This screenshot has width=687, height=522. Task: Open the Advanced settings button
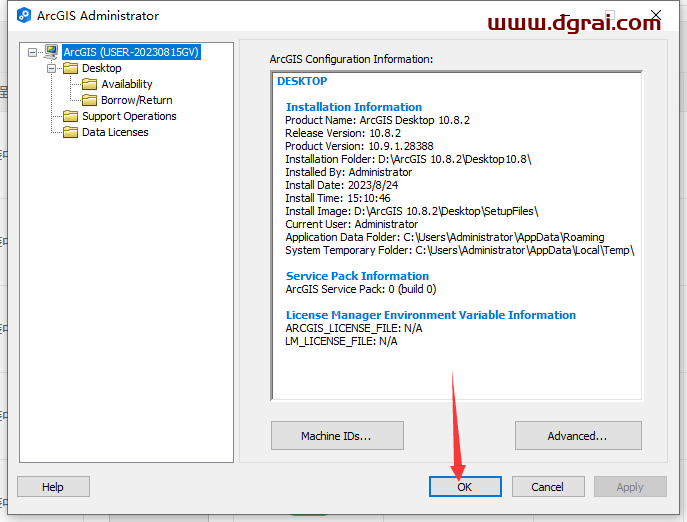tap(578, 436)
